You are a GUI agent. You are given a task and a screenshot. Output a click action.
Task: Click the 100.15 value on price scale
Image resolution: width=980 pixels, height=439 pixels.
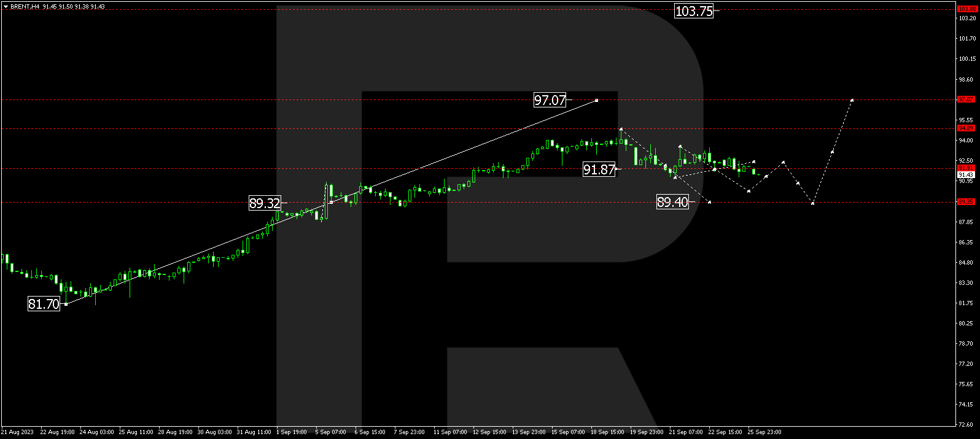tap(967, 59)
